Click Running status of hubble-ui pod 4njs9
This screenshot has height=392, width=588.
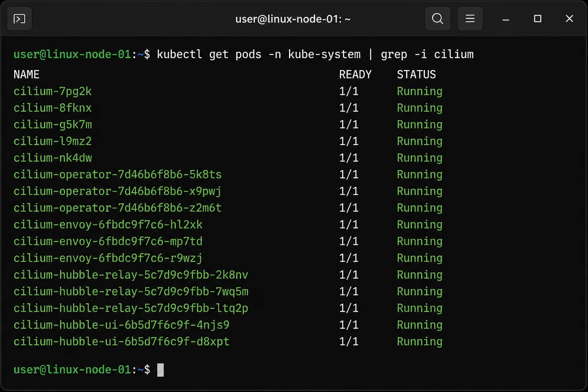(420, 325)
